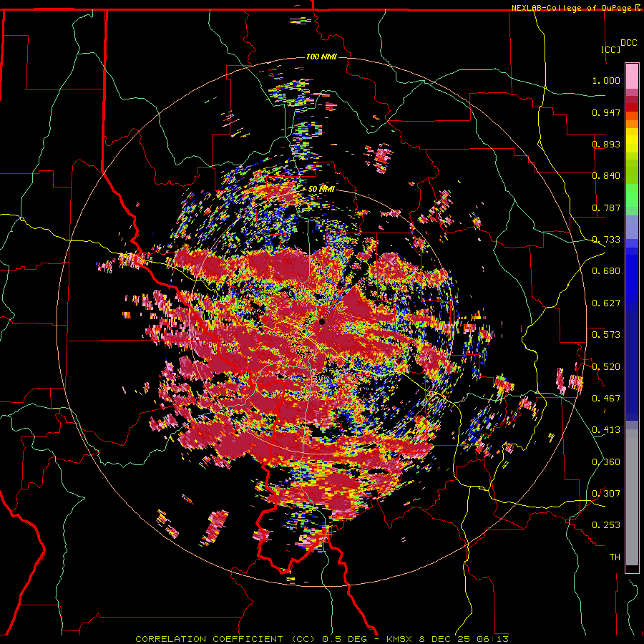Screen dimensions: 644x644
Task: Click the gray low-value color bar segment
Action: coord(632,497)
